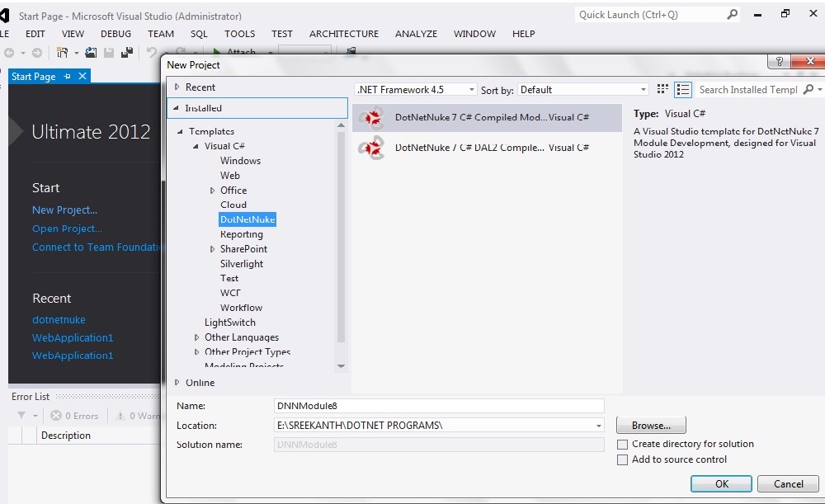Click the pin icon on Start Page tab
This screenshot has height=504, width=825.
68,76
